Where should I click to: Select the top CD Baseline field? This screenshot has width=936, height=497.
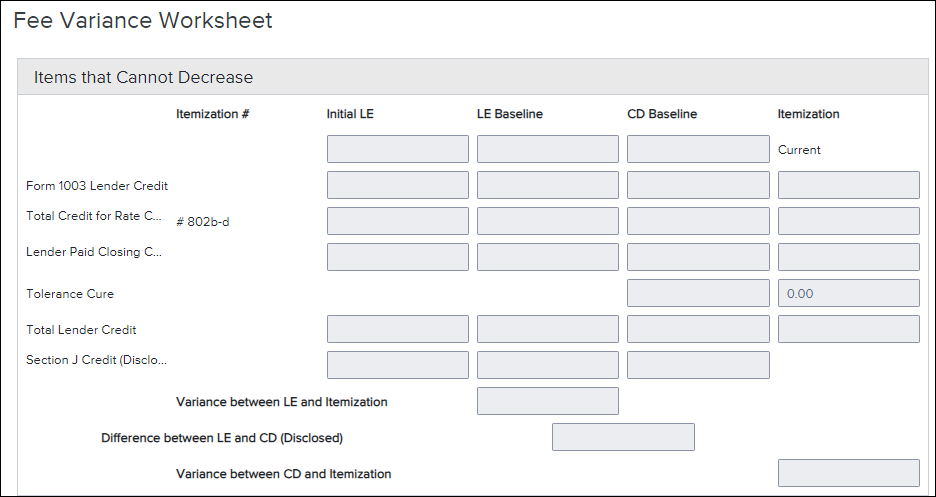click(x=698, y=149)
